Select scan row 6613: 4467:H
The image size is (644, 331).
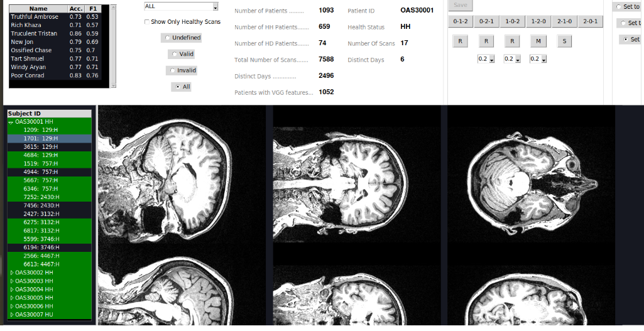click(x=49, y=264)
